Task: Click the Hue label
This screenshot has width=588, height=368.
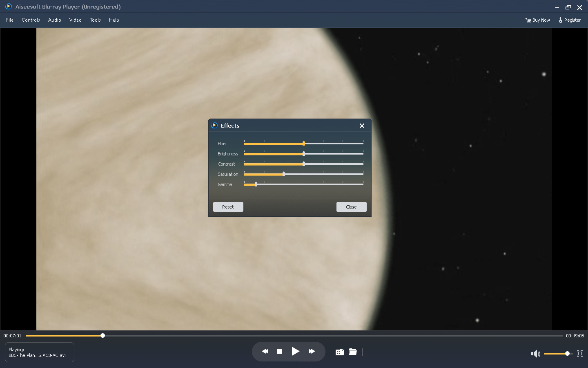Action: click(221, 144)
